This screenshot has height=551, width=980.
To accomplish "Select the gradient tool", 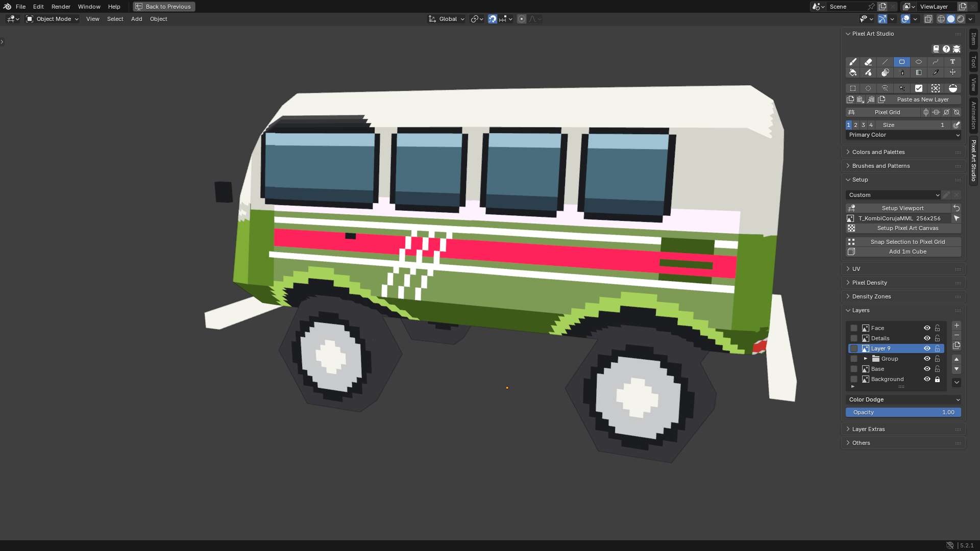I will click(x=919, y=72).
